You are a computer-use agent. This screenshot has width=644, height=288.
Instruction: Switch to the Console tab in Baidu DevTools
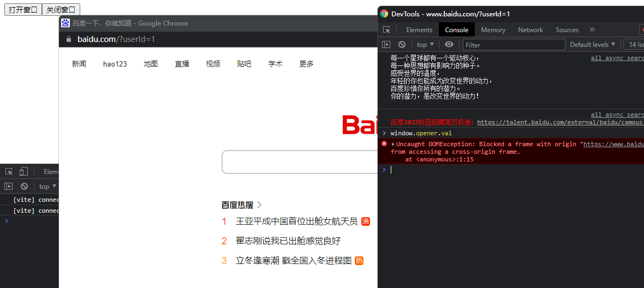pos(457,30)
